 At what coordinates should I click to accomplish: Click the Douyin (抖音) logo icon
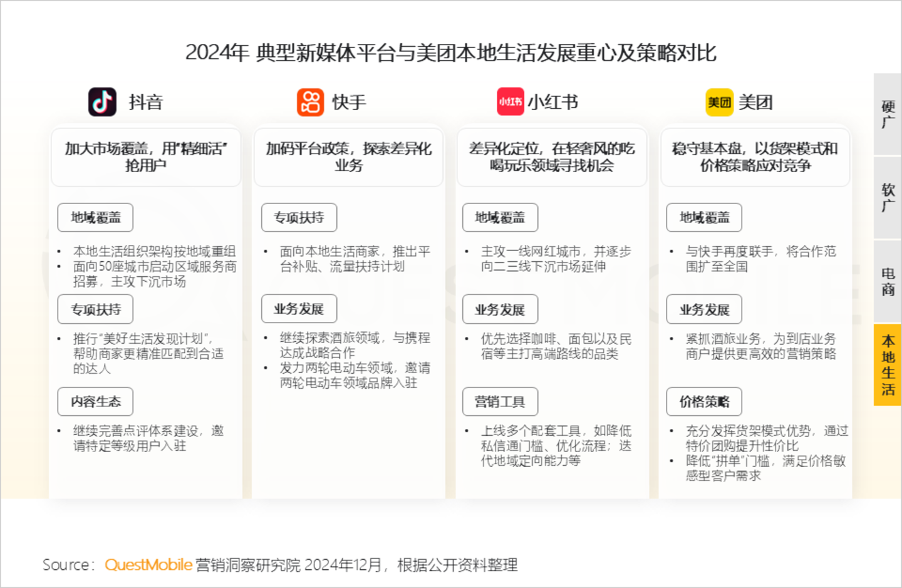coord(102,102)
